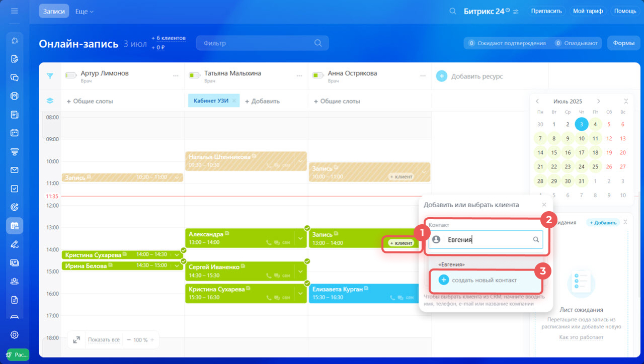
Task: Open the target goal sidebar icon
Action: coord(14,207)
